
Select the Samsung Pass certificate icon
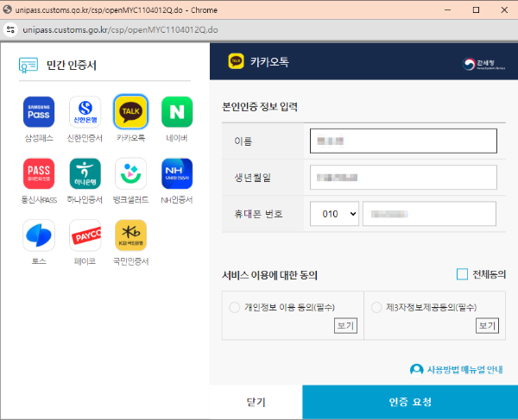coord(39,112)
